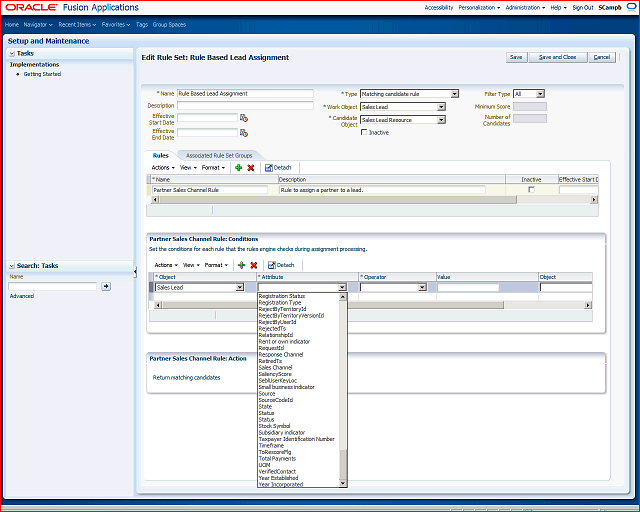The width and height of the screenshot is (640, 512).
Task: Choose Registration Status from the attribute list
Action: [282, 296]
